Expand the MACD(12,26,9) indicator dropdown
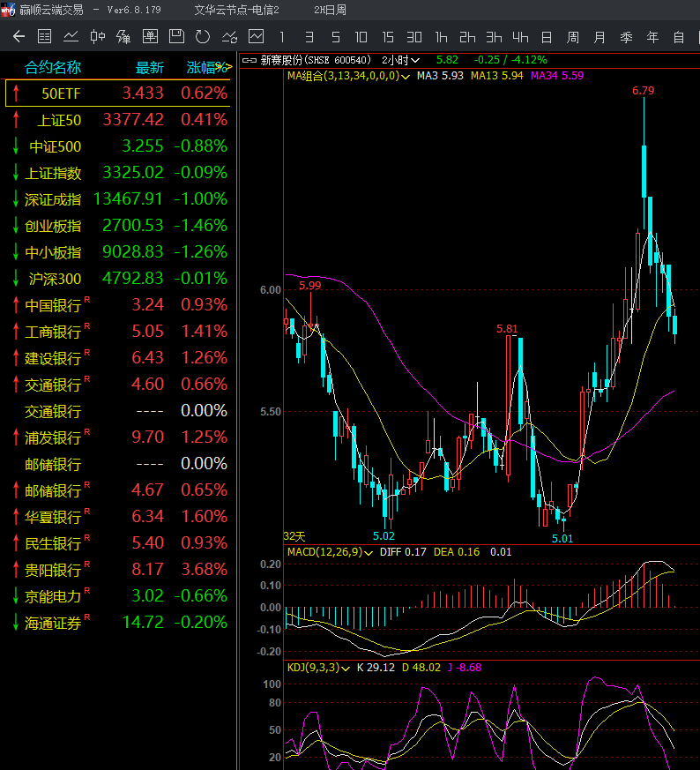The height and width of the screenshot is (770, 700). pyautogui.click(x=371, y=552)
